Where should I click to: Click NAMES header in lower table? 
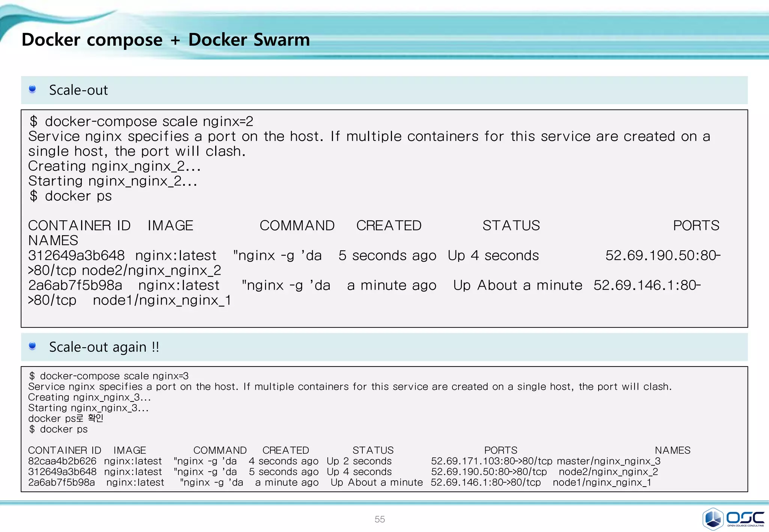click(673, 450)
